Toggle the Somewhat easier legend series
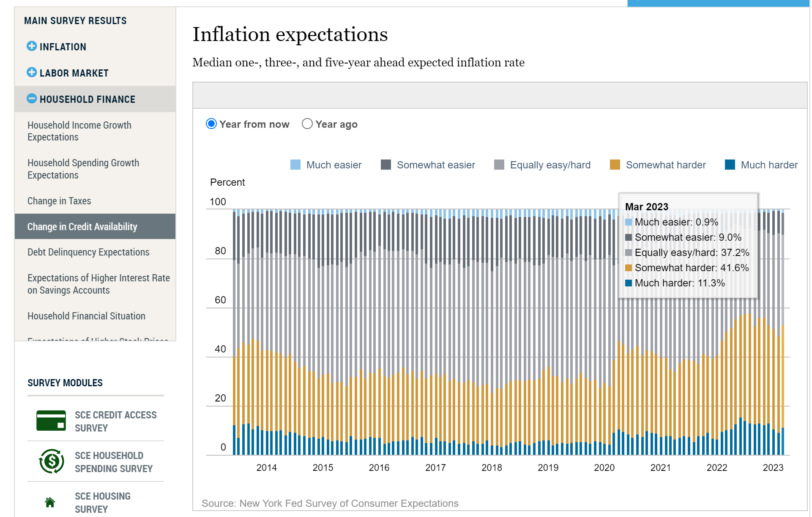The image size is (812, 517). (x=386, y=165)
